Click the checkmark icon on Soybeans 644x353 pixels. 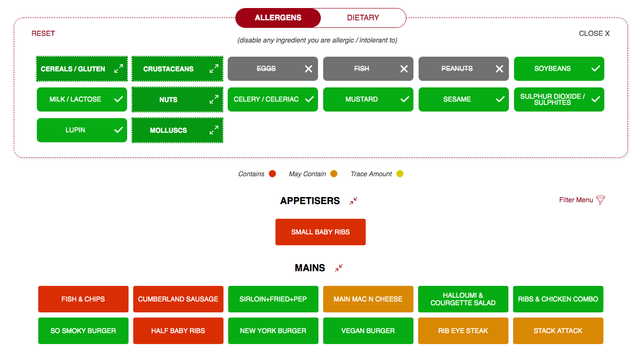(x=596, y=69)
